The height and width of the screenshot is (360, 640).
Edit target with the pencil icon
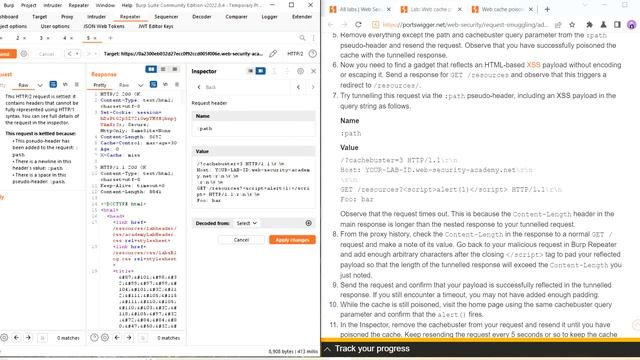coord(273,54)
